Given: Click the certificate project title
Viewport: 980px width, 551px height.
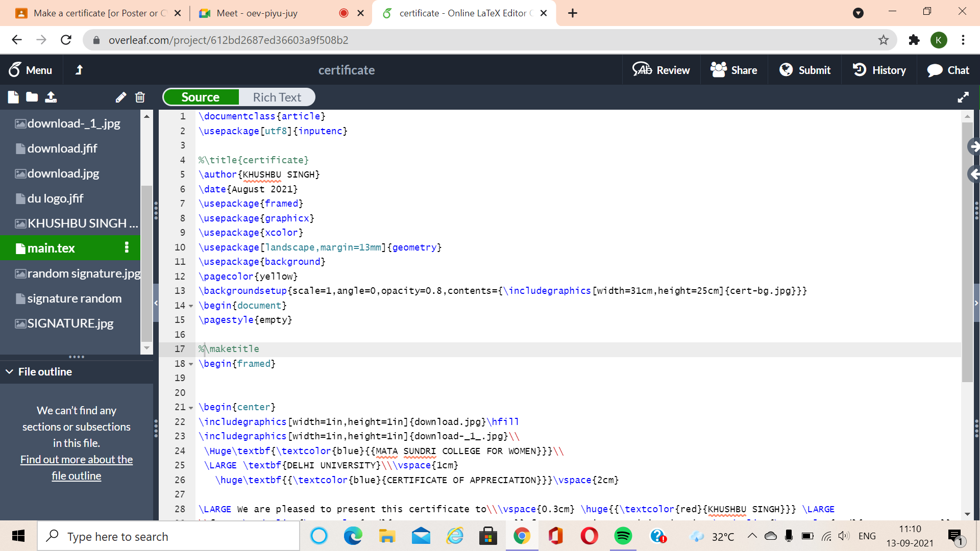Looking at the screenshot, I should point(347,70).
